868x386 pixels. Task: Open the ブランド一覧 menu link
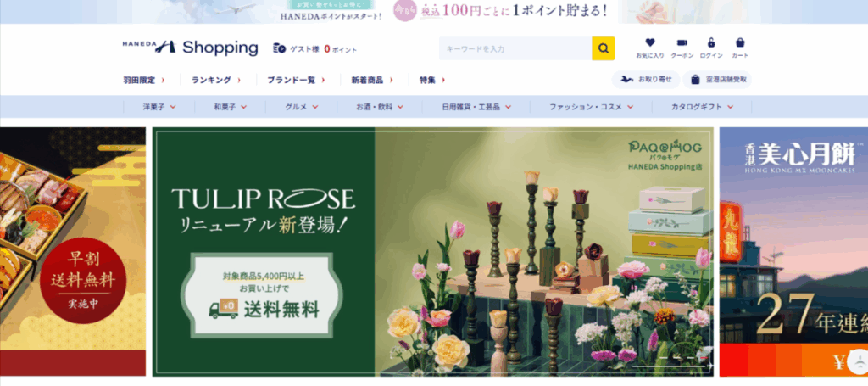coord(296,80)
